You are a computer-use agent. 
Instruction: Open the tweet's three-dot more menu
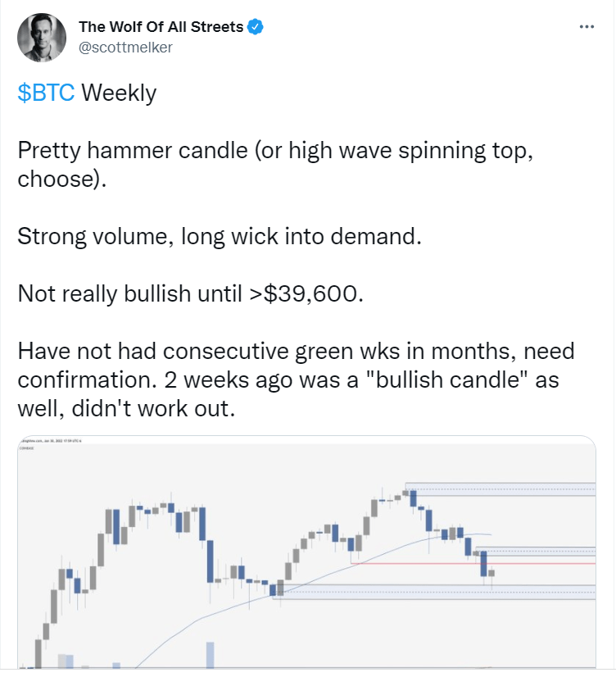(587, 27)
